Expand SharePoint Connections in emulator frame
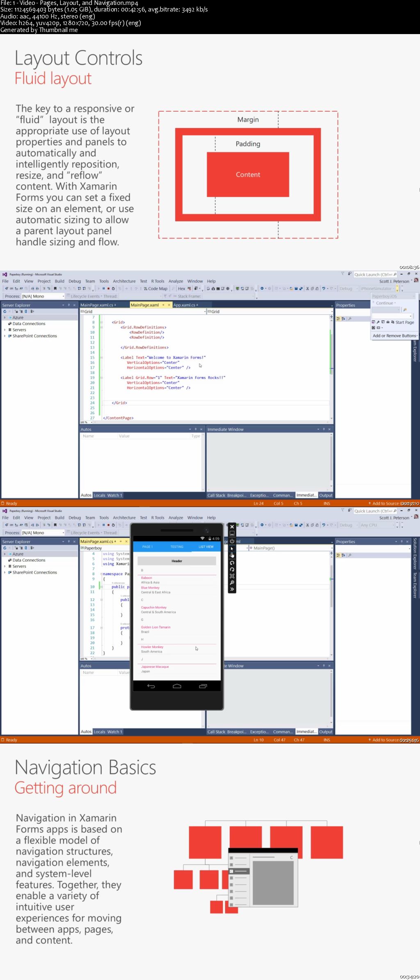420x980 pixels. (x=5, y=572)
